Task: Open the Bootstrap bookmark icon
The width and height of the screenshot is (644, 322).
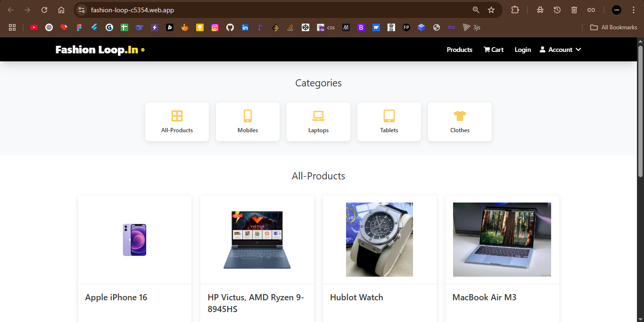Action: tap(361, 27)
